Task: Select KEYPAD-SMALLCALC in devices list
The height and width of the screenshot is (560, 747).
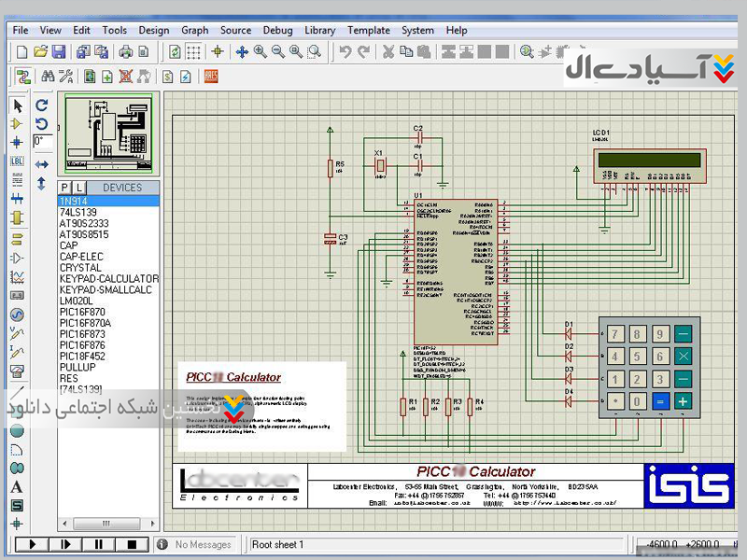Action: tap(106, 290)
